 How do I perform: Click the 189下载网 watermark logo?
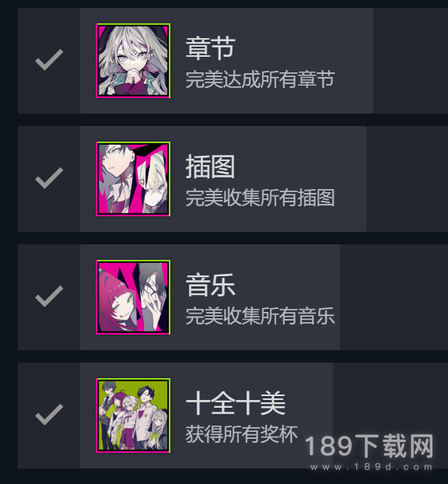(369, 446)
